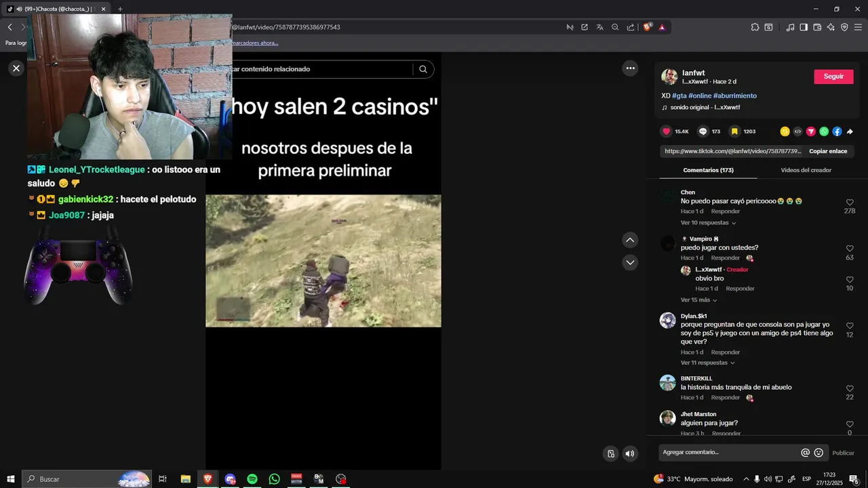Click the GTA video player frame

coord(323,261)
